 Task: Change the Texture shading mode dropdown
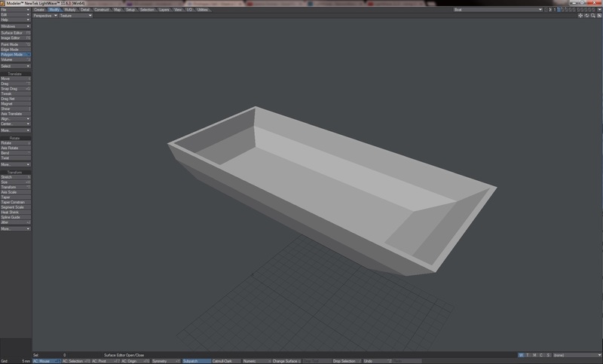76,16
